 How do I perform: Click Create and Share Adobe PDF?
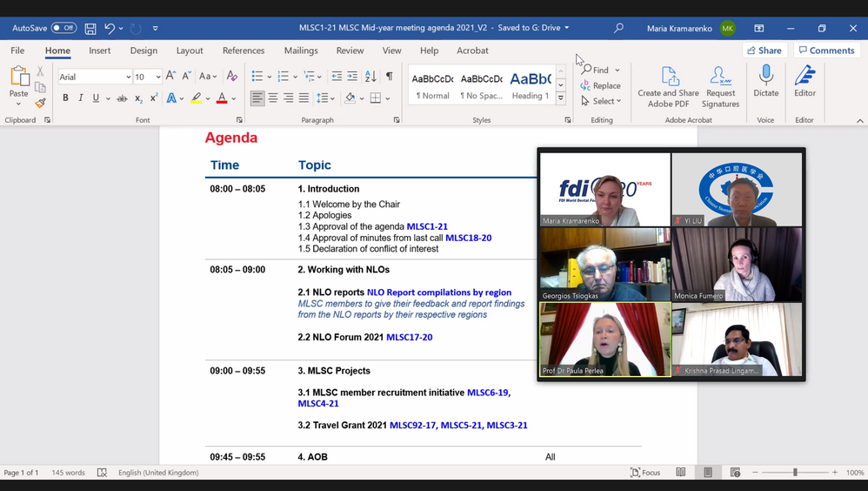pos(668,87)
